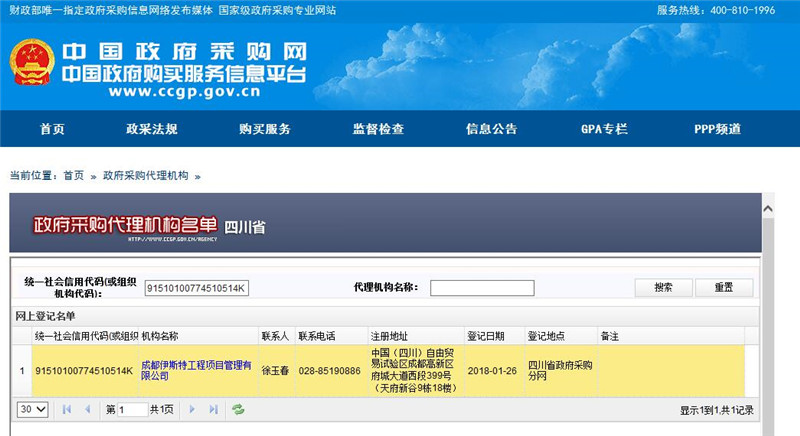
Task: Go to next page in table
Action: coord(191,409)
